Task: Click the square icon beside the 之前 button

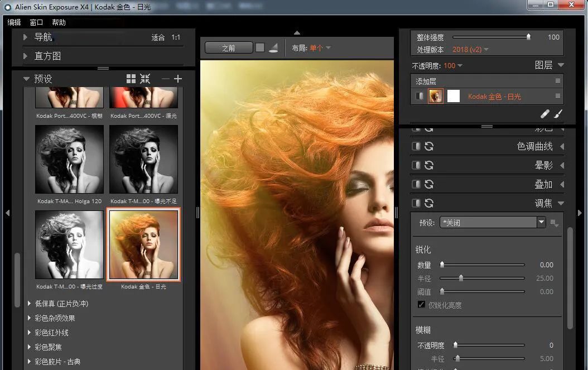Action: (x=260, y=47)
